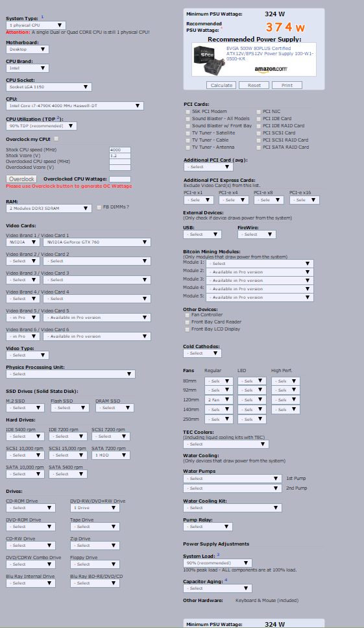The width and height of the screenshot is (364, 628).
Task: Open the TEC Coolers dropdown
Action: pos(226,444)
